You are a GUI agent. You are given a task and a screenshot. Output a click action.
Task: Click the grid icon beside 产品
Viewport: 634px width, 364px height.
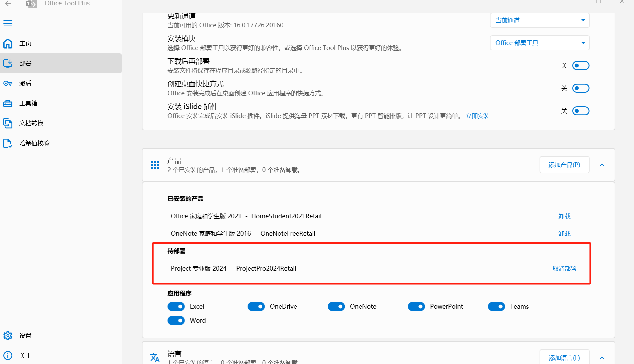click(x=155, y=165)
